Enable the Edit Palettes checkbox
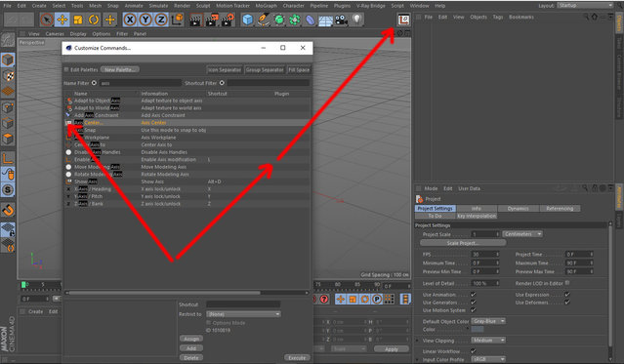This screenshot has width=624, height=364. click(66, 69)
